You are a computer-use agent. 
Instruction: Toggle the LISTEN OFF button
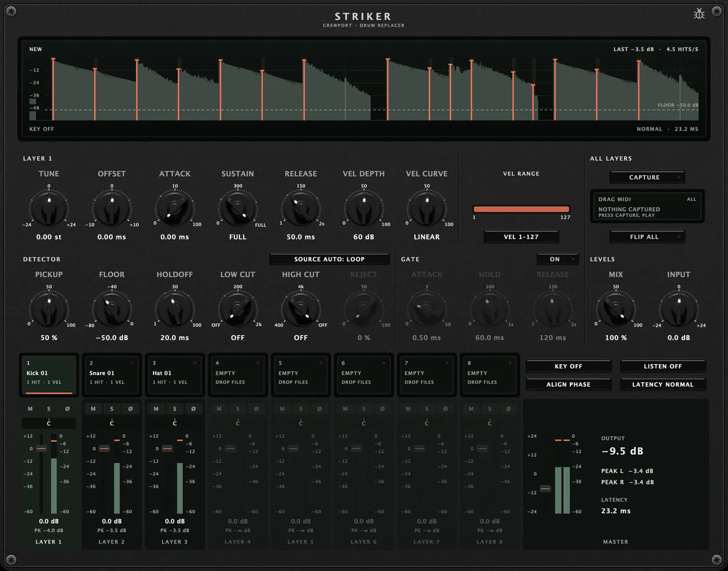(x=663, y=366)
